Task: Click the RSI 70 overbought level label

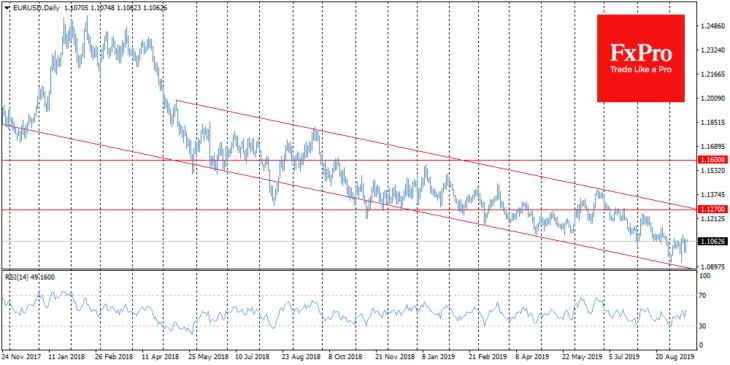Action: click(x=704, y=296)
